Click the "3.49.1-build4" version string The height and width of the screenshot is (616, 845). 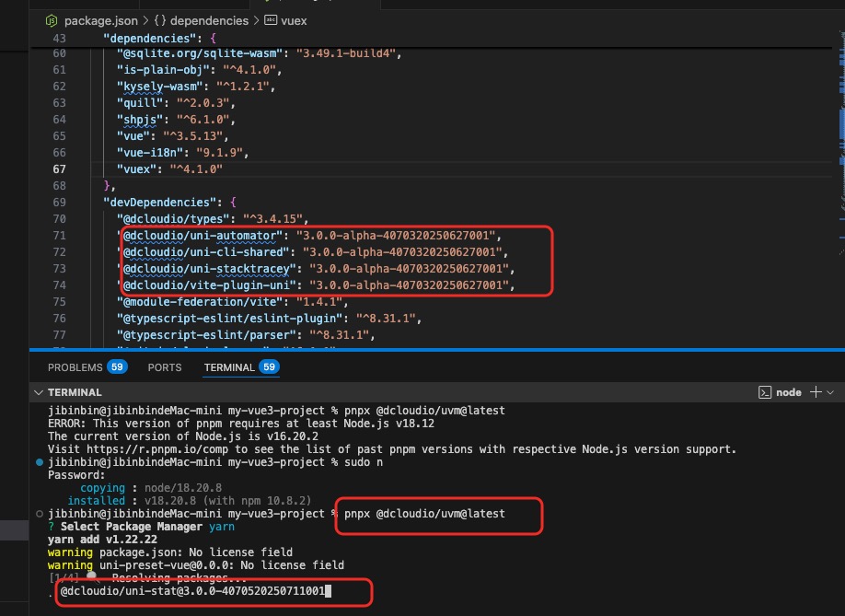tap(345, 53)
